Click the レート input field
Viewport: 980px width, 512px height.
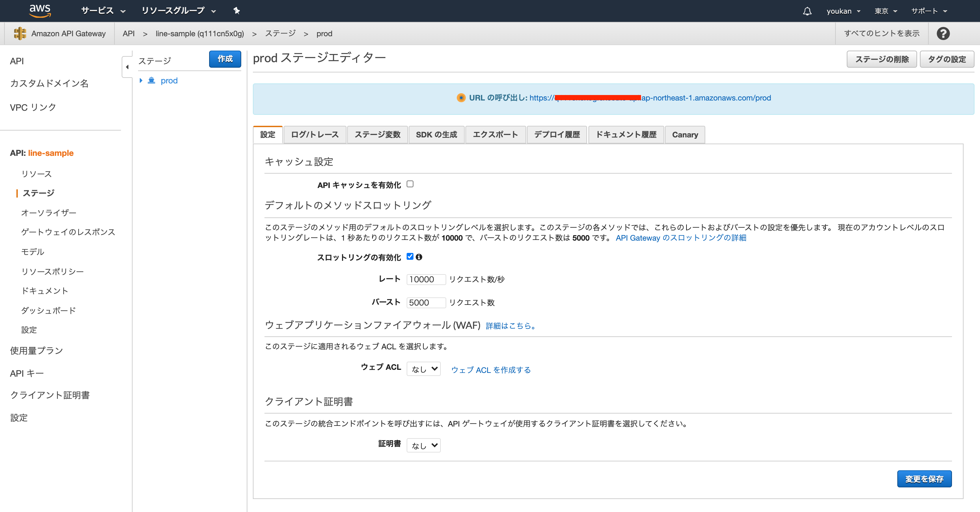(426, 279)
